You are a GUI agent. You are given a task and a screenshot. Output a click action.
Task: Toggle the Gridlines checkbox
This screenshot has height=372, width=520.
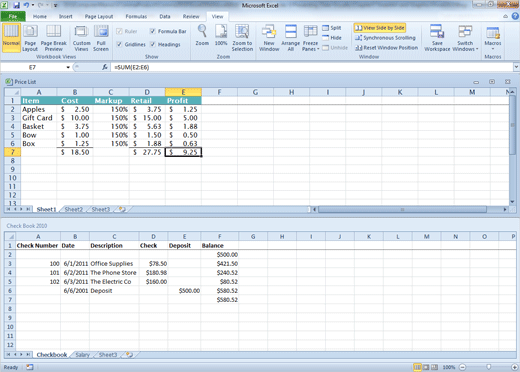[x=119, y=44]
